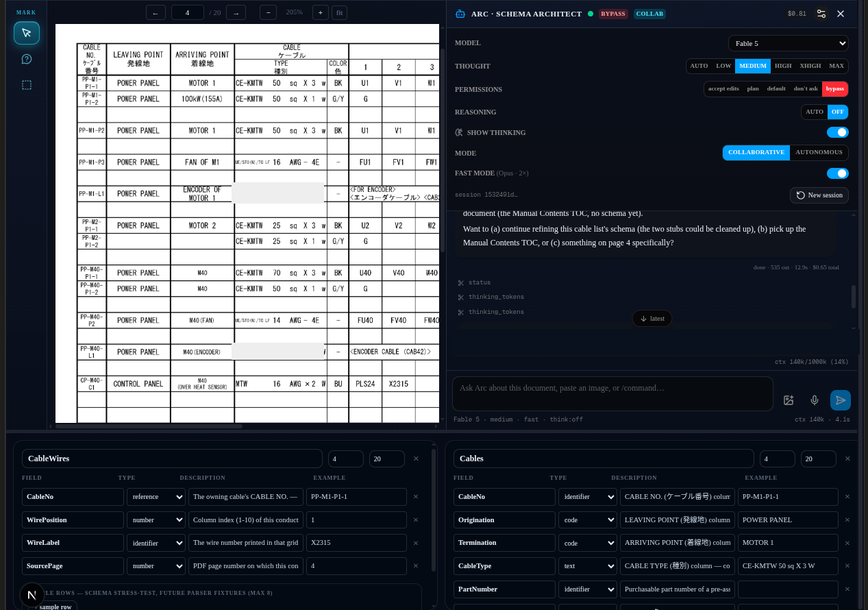Set thought level to LOW
Image resolution: width=868 pixels, height=610 pixels.
coord(723,66)
